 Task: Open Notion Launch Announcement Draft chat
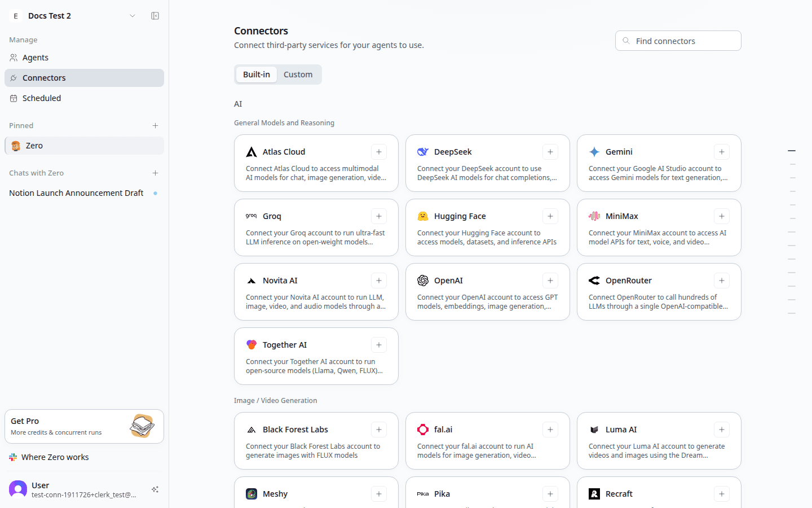tap(84, 193)
